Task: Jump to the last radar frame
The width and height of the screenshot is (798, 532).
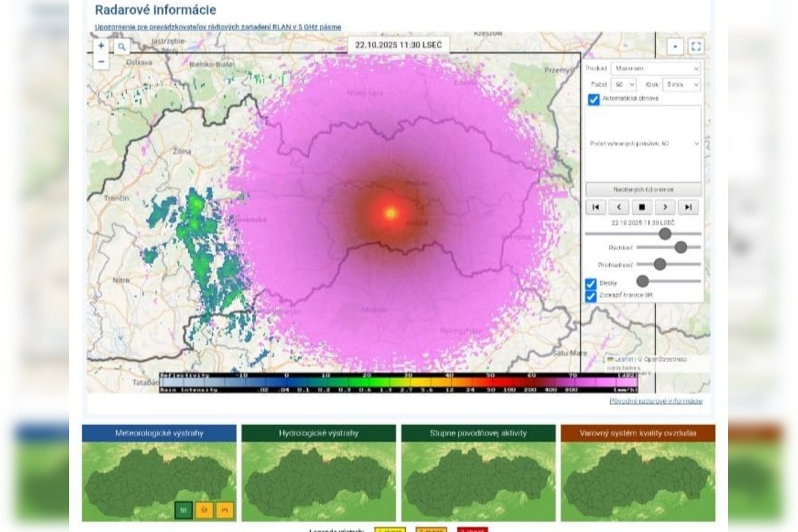Action: point(688,207)
